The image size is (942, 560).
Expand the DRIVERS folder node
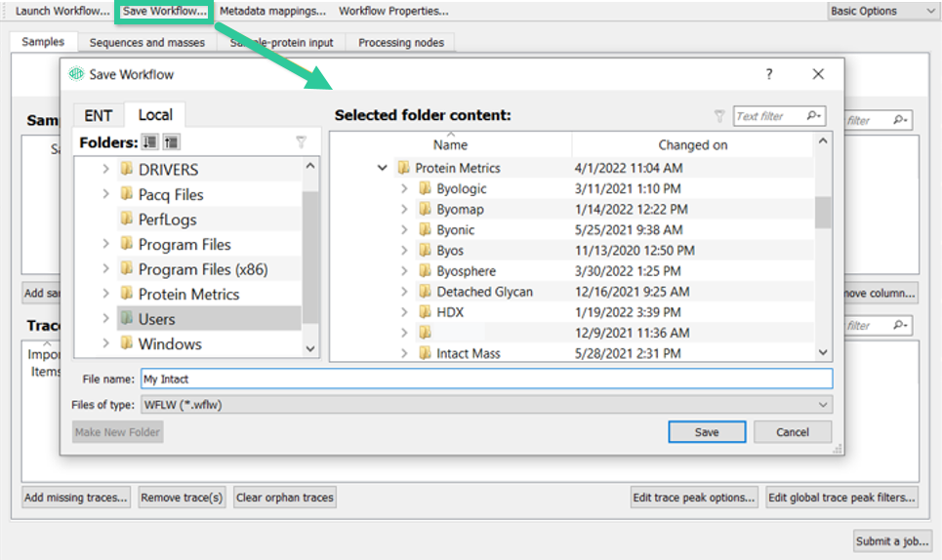pos(105,169)
